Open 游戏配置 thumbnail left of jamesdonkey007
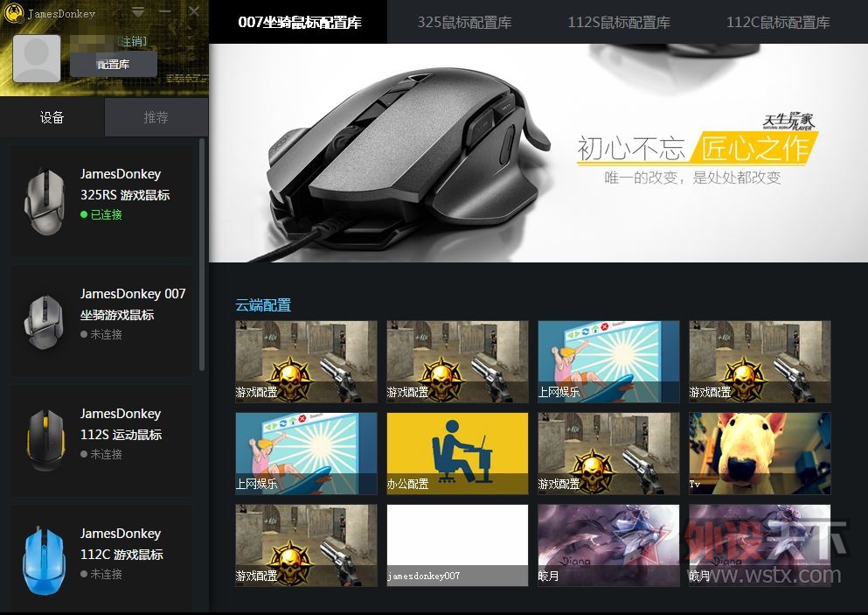This screenshot has width=868, height=615. (x=306, y=545)
